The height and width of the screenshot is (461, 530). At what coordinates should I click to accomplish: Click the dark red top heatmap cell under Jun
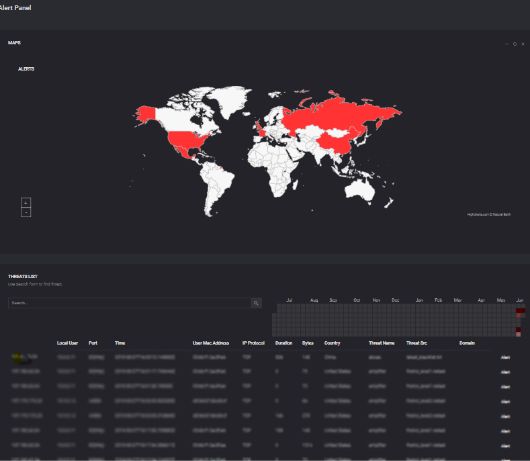521,310
